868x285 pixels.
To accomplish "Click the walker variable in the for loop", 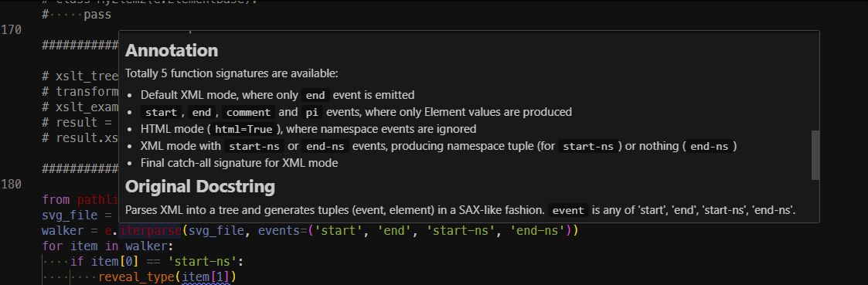I will [143, 246].
